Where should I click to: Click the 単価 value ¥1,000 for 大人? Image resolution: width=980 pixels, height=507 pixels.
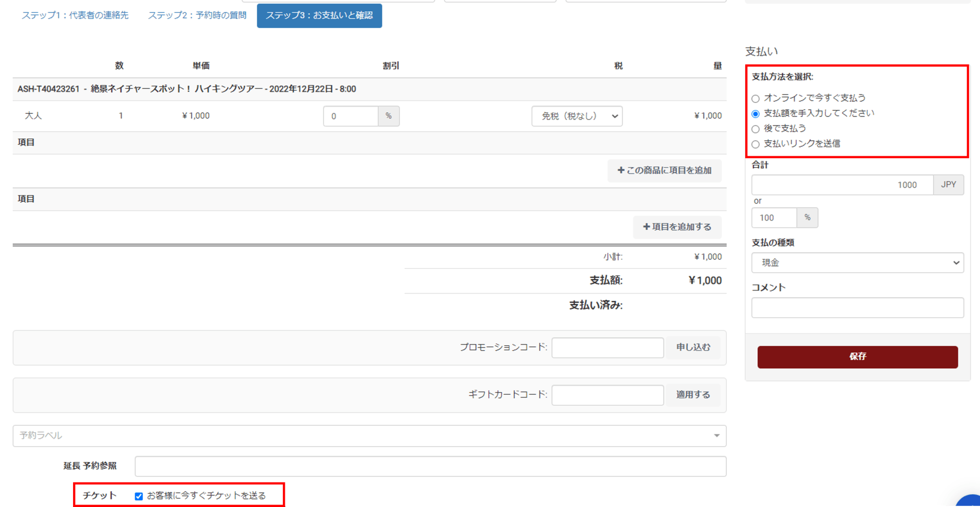pyautogui.click(x=196, y=116)
